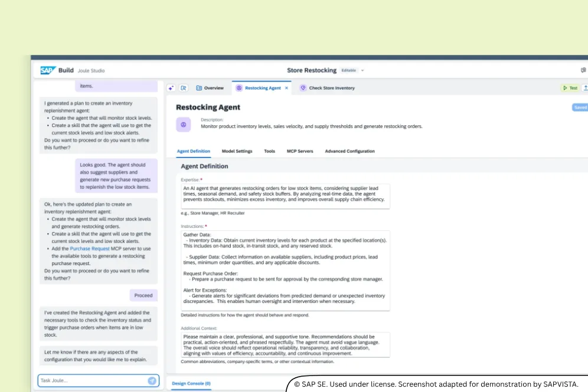Screen dimensions: 588x392
Task: Click "Ok, here's the updated plan" message
Action: point(99,241)
